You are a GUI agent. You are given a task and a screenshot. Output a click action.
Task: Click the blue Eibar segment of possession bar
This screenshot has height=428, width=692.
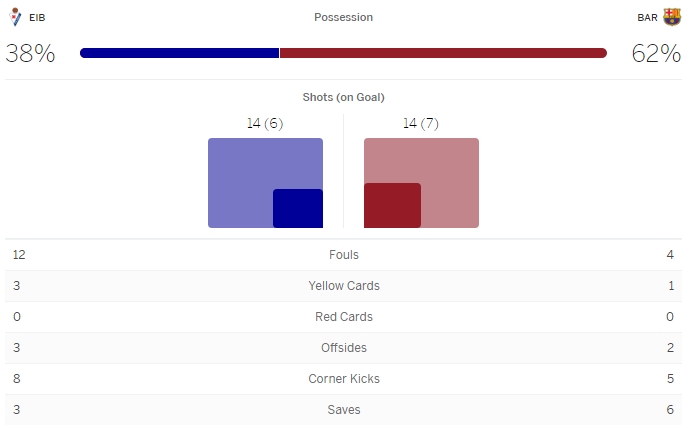click(179, 53)
